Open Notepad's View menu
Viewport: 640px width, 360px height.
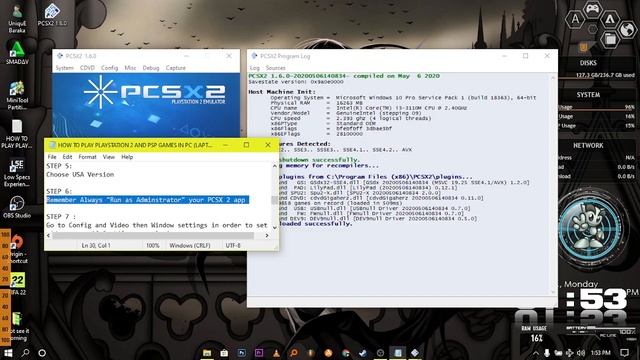[x=109, y=157]
